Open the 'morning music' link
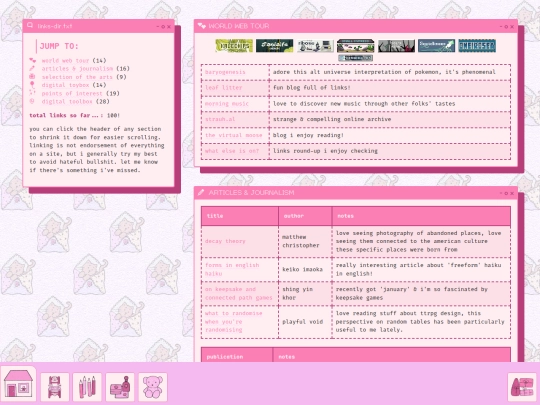This screenshot has height=405, width=540. click(227, 103)
